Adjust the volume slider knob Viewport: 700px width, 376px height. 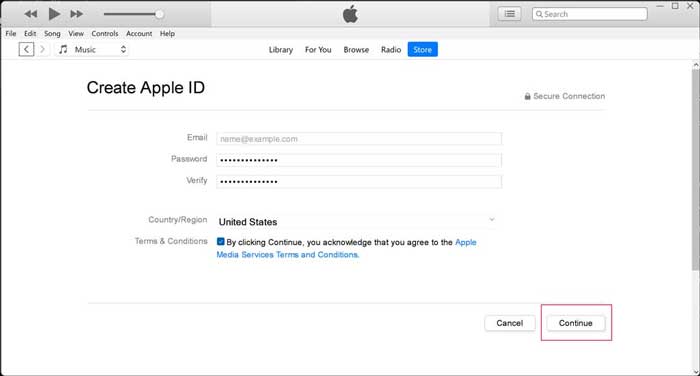coord(159,14)
